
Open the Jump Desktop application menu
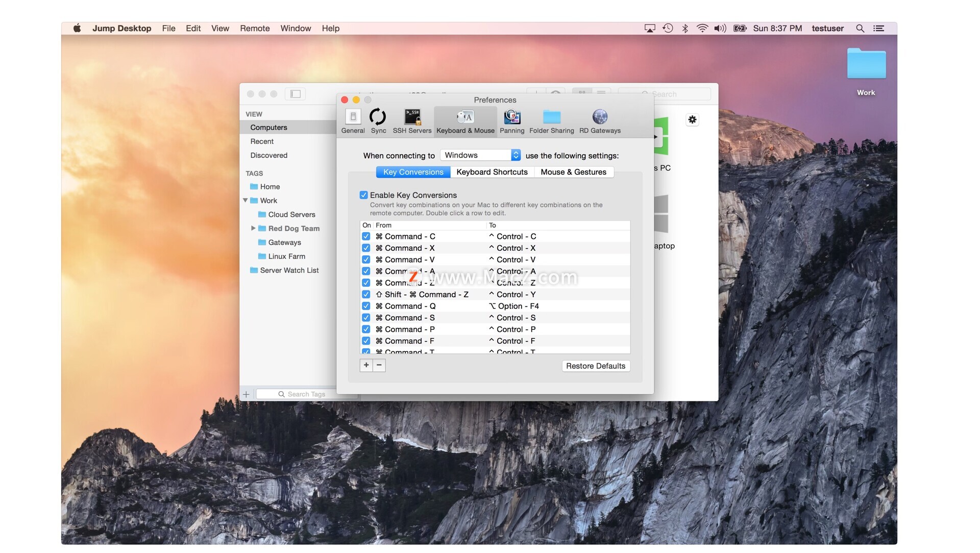coord(121,29)
